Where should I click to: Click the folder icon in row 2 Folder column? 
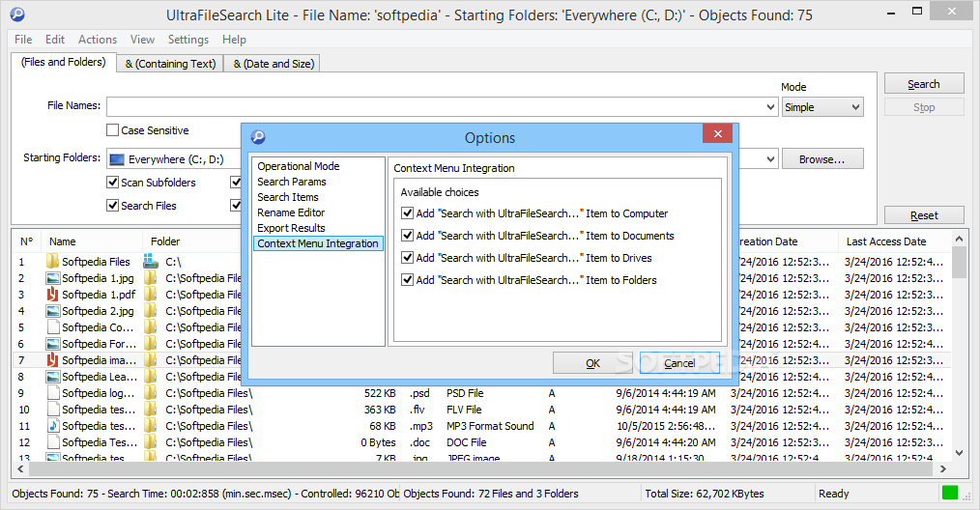pyautogui.click(x=151, y=278)
